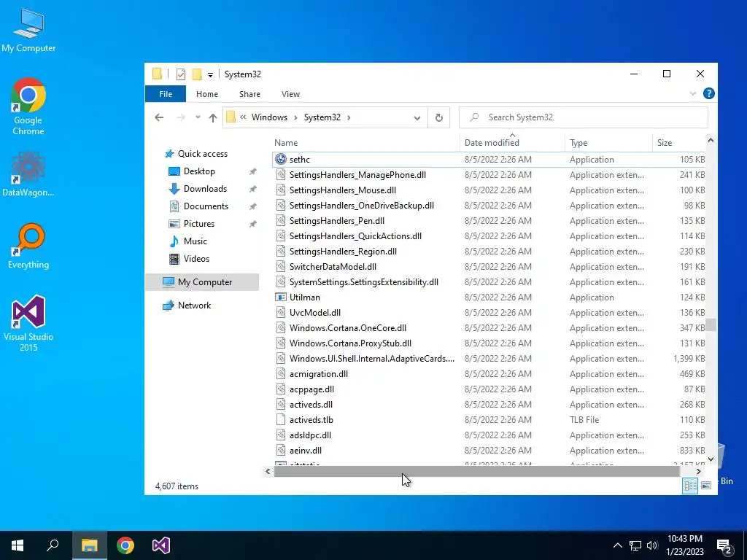Click the System32 segment in the address bar
This screenshot has height=560, width=747.
(322, 117)
